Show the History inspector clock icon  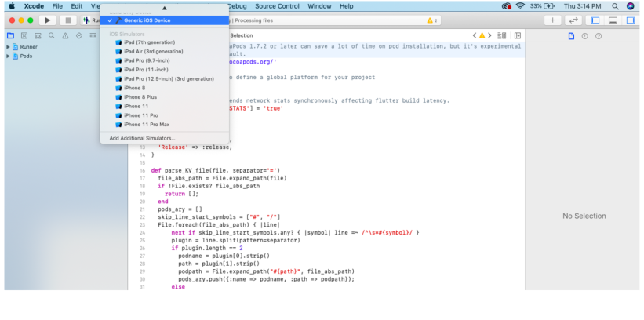[x=584, y=35]
